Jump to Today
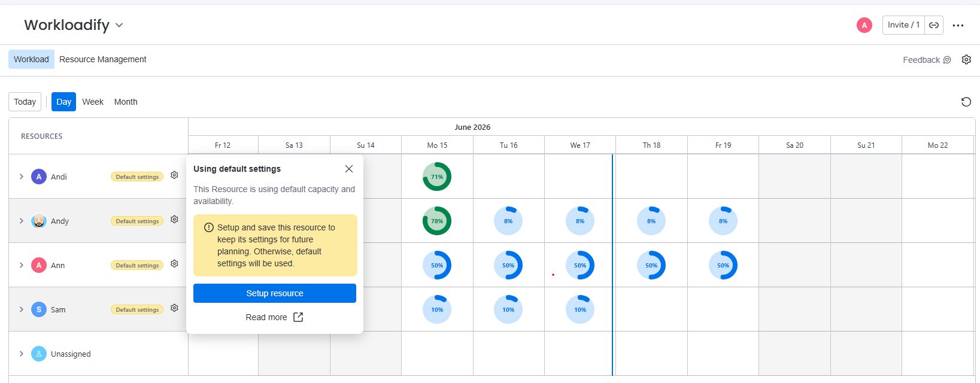This screenshot has width=980, height=383. tap(25, 102)
